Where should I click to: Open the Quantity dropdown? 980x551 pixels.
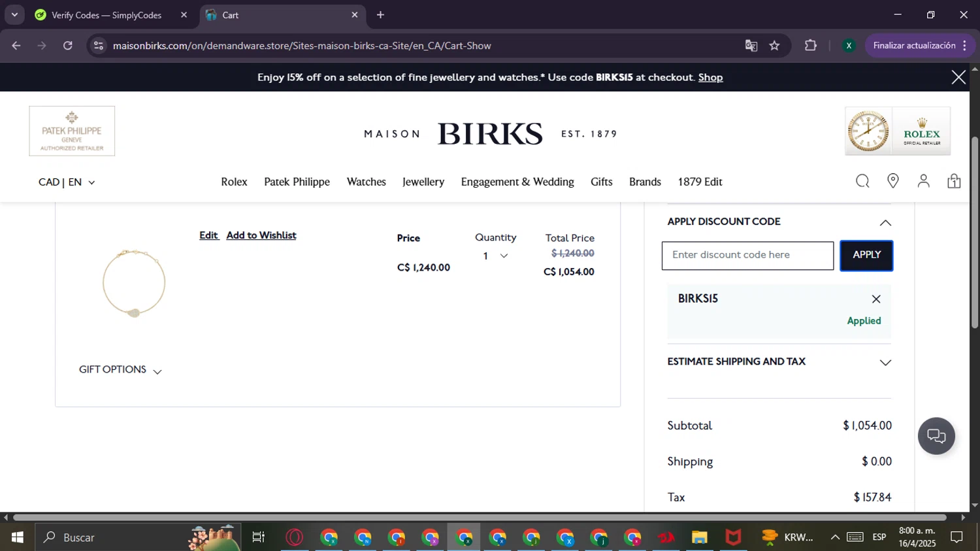point(495,256)
